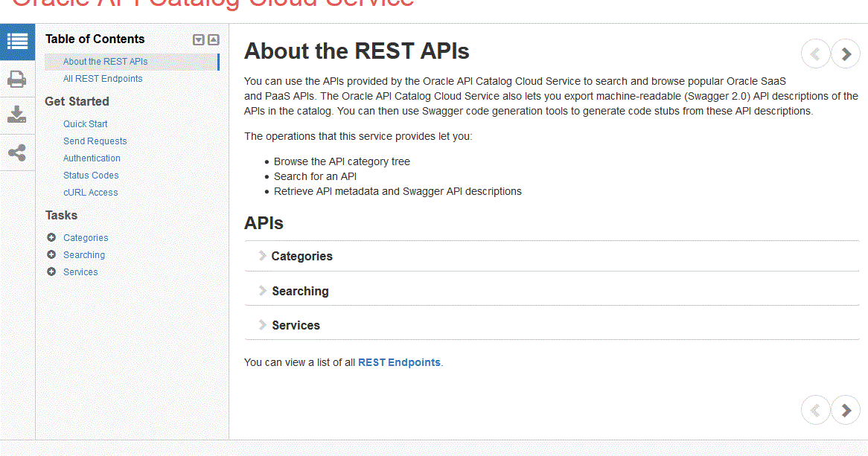This screenshot has width=868, height=456.
Task: Expand all Table of Contents entries
Action: 199,40
